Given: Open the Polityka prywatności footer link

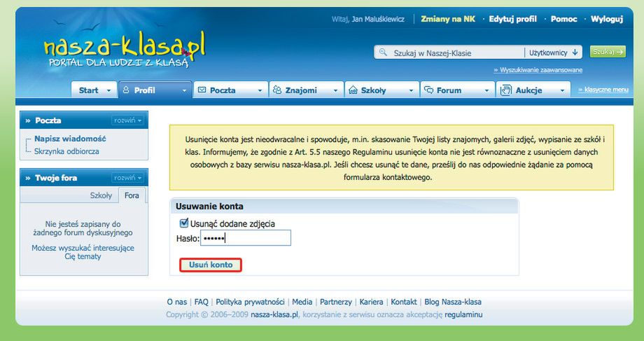Looking at the screenshot, I should click(x=250, y=302).
